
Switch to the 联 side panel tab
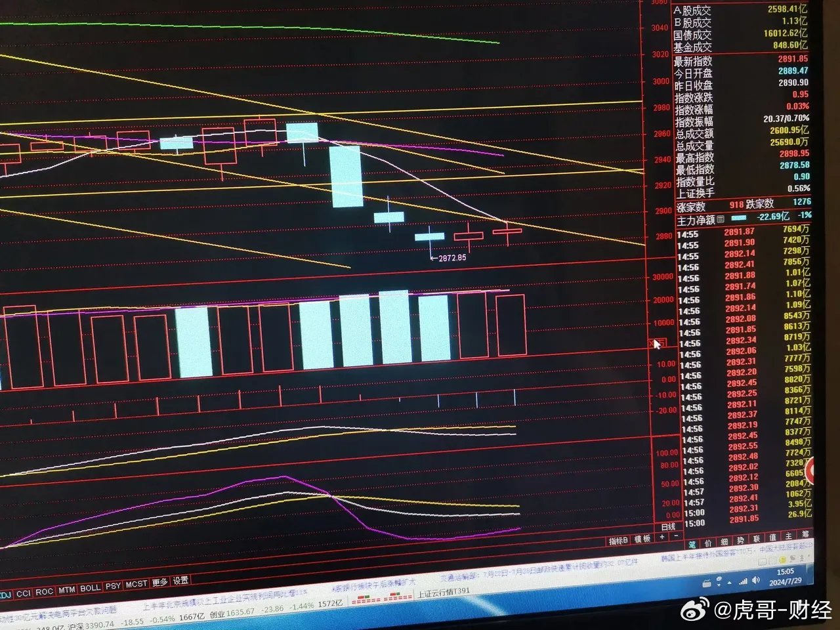757,539
